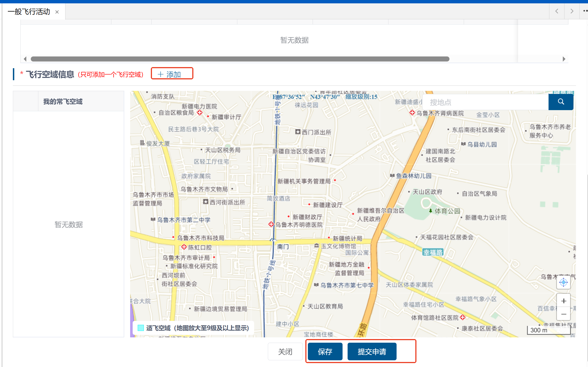Click the 自治区气象局 map label
Screen dimensions: 588x367
pos(479,193)
